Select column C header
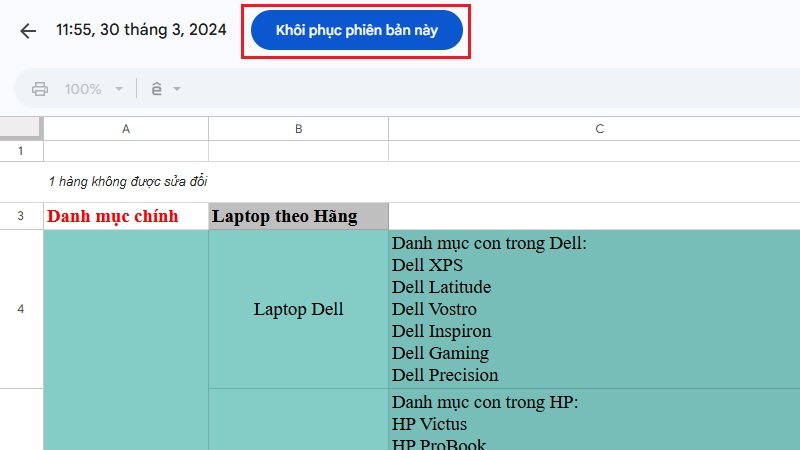 point(594,129)
